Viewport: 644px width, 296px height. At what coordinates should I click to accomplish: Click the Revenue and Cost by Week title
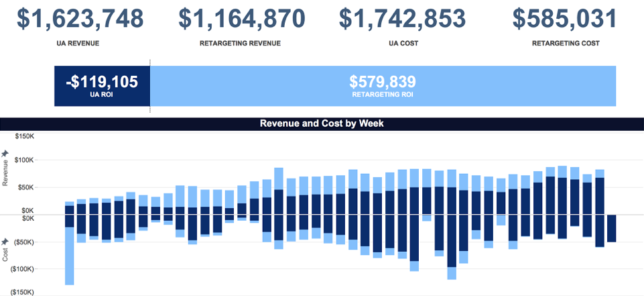pyautogui.click(x=321, y=124)
